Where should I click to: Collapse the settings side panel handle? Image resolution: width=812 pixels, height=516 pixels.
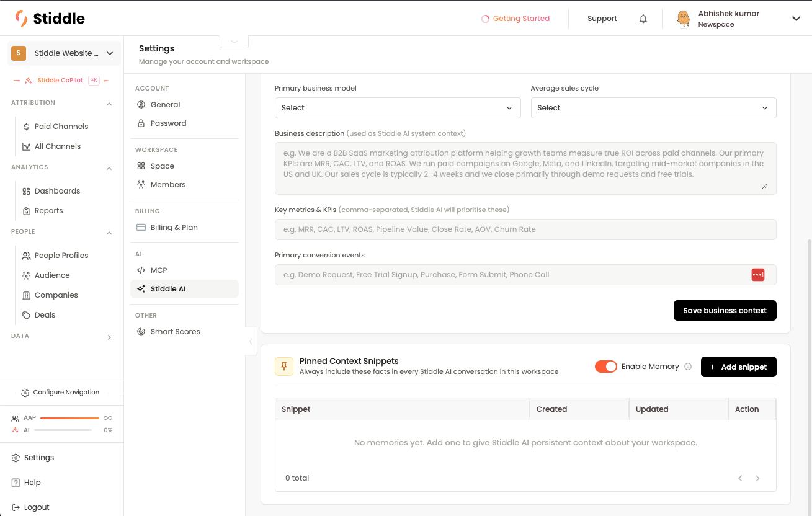251,341
